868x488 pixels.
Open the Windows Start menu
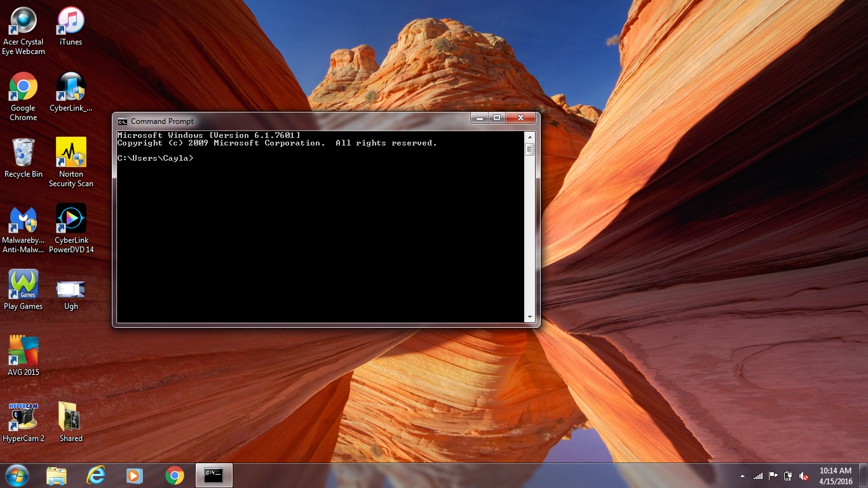[17, 475]
